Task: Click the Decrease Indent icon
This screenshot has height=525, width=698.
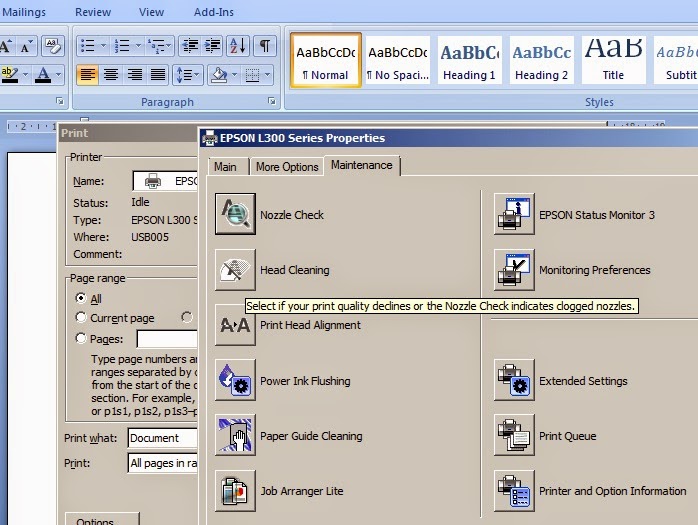Action: [190, 45]
